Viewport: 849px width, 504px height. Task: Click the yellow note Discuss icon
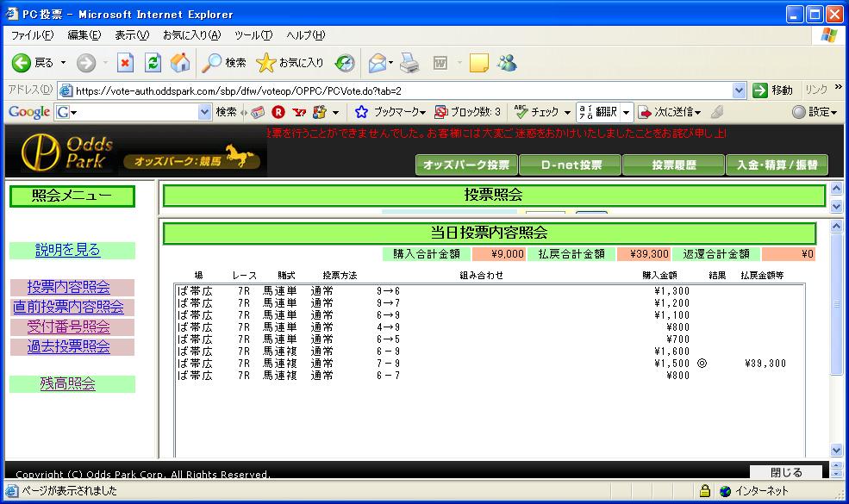pos(478,64)
